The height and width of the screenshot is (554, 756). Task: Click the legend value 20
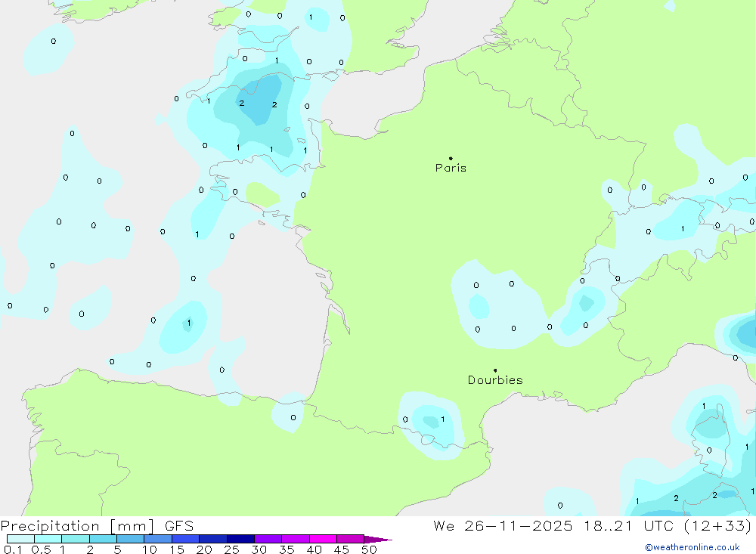tap(204, 549)
